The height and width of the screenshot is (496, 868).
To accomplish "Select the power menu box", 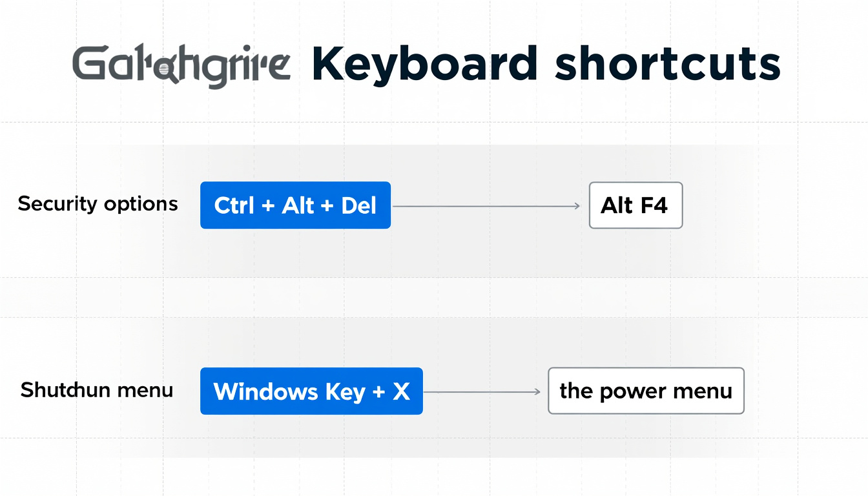I will [646, 391].
